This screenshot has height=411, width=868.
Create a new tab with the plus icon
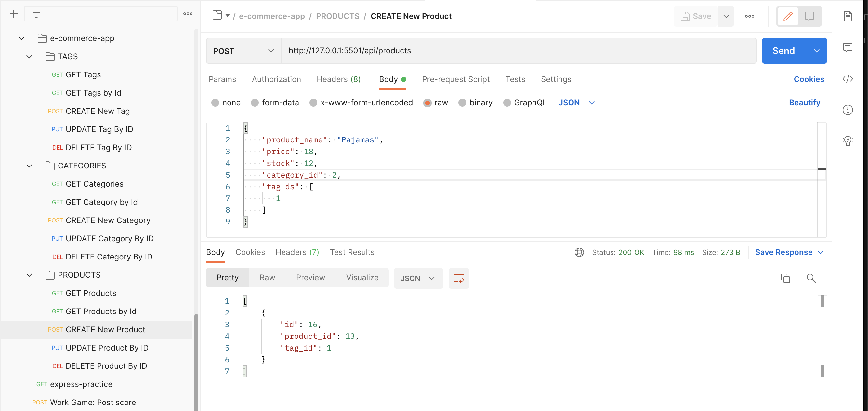(13, 13)
